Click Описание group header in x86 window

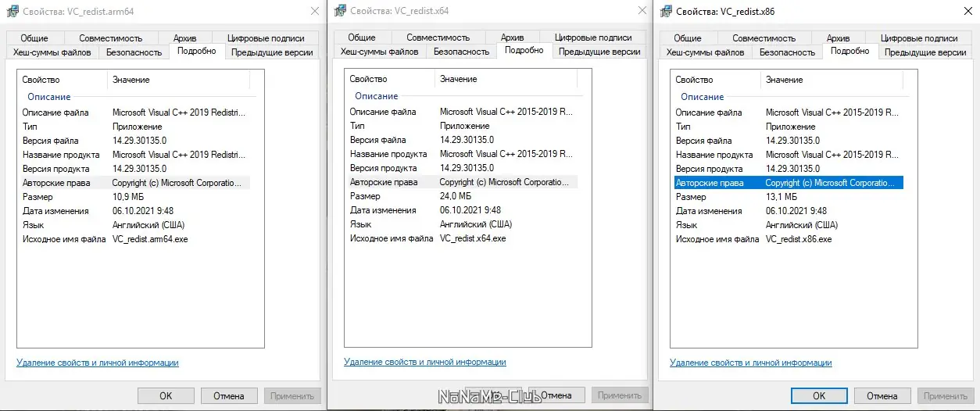click(703, 97)
